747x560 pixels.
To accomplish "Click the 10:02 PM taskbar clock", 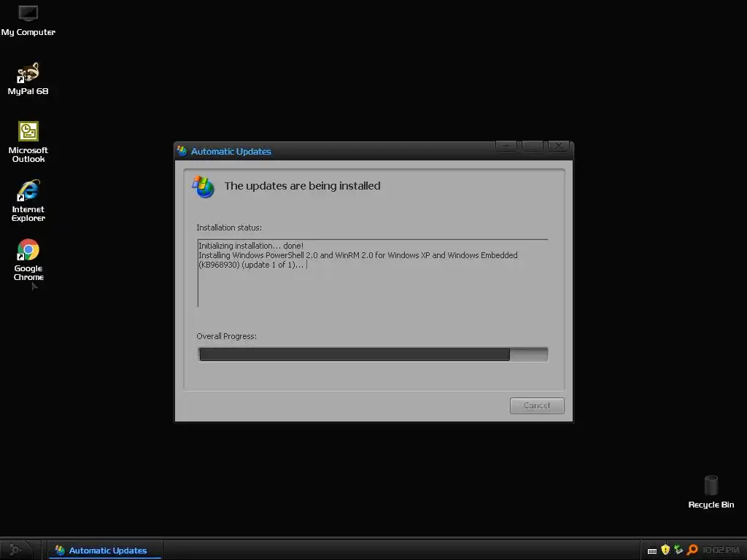I will 721,550.
